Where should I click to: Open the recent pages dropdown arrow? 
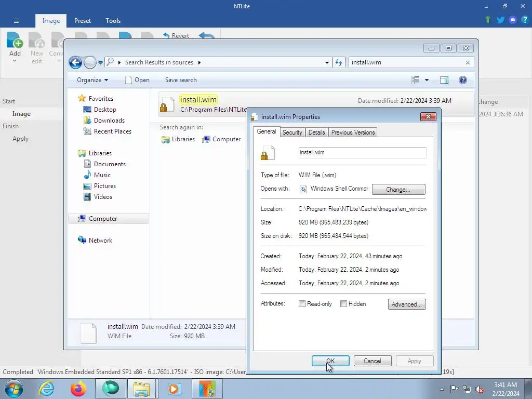pos(100,63)
